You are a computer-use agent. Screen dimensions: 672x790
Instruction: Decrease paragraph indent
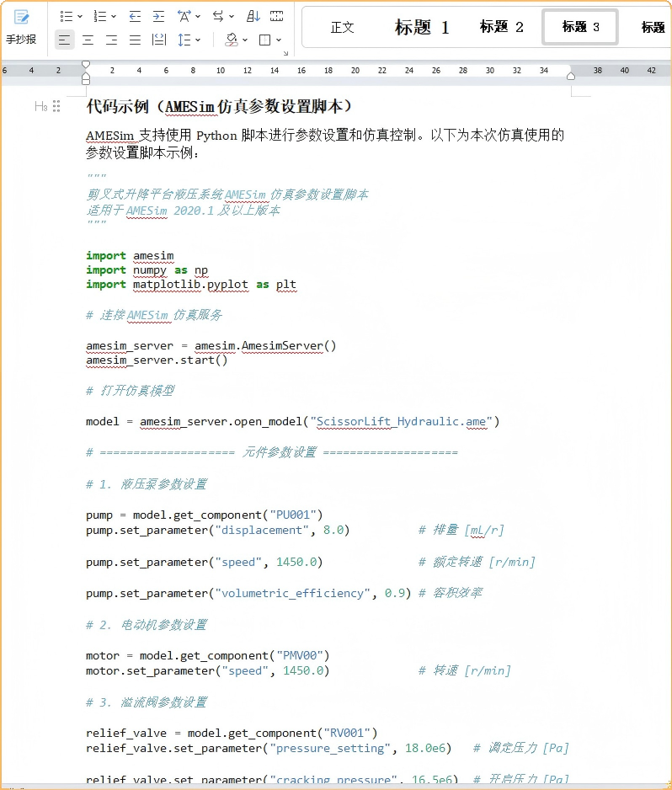click(135, 16)
